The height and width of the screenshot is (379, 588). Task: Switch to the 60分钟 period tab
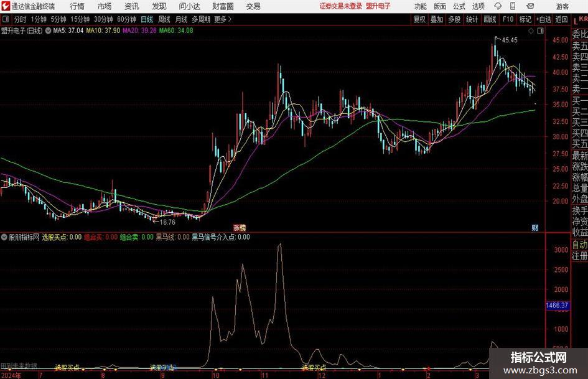pos(126,19)
